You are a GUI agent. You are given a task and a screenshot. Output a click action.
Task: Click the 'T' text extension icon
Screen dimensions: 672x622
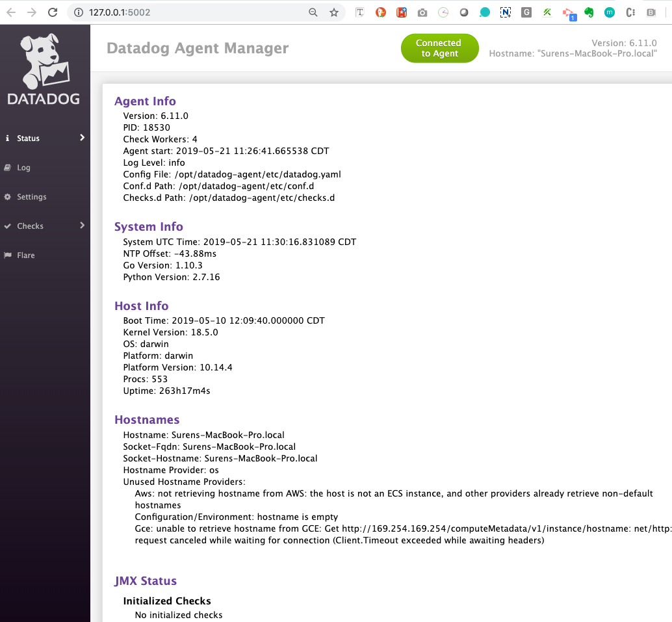coord(360,12)
